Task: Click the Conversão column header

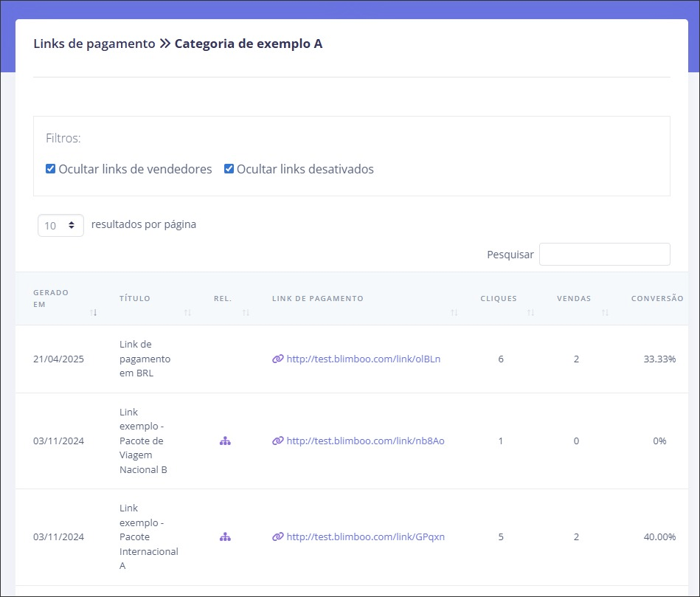Action: [656, 299]
